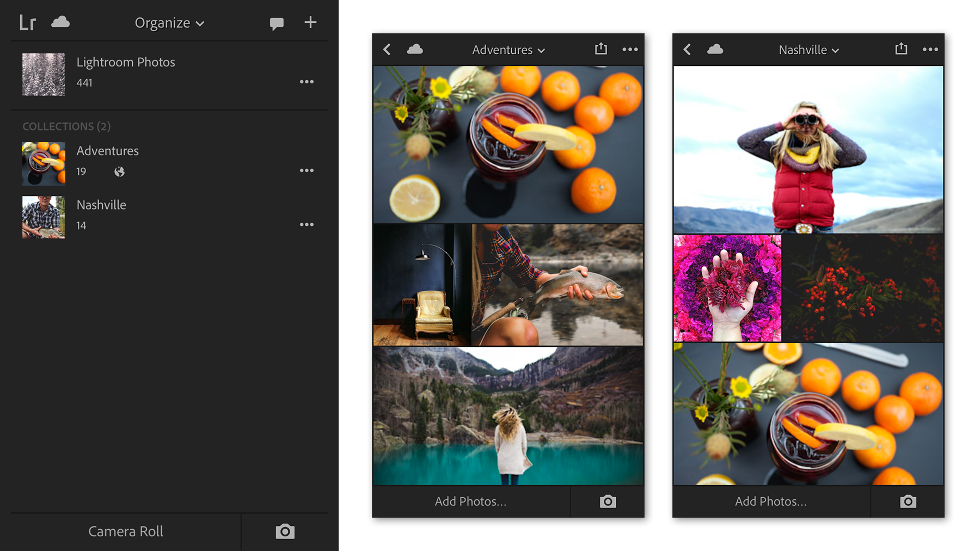This screenshot has height=551, width=980.
Task: Expand the Adventures title dropdown
Action: [509, 50]
